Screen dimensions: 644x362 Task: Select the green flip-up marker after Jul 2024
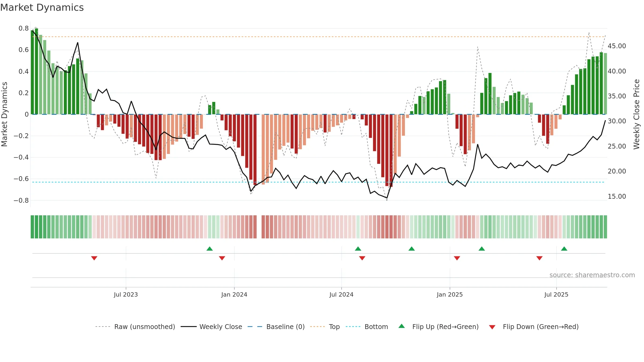(358, 249)
